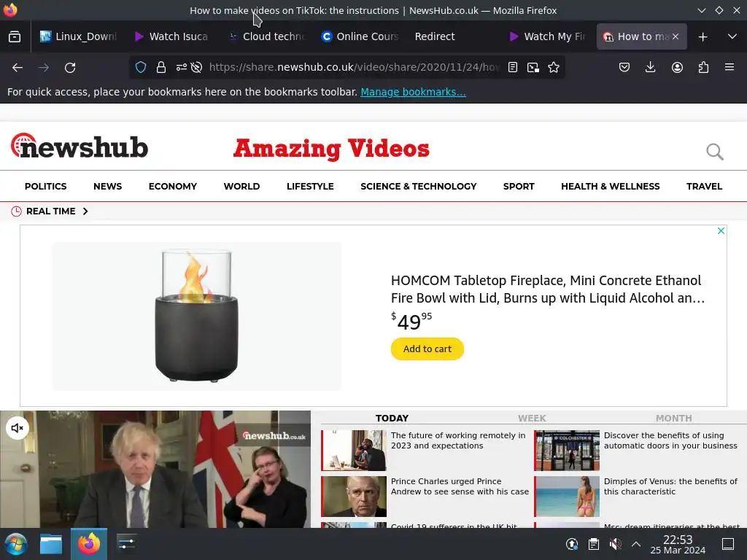
Task: Close the ad with X icon
Action: point(721,230)
